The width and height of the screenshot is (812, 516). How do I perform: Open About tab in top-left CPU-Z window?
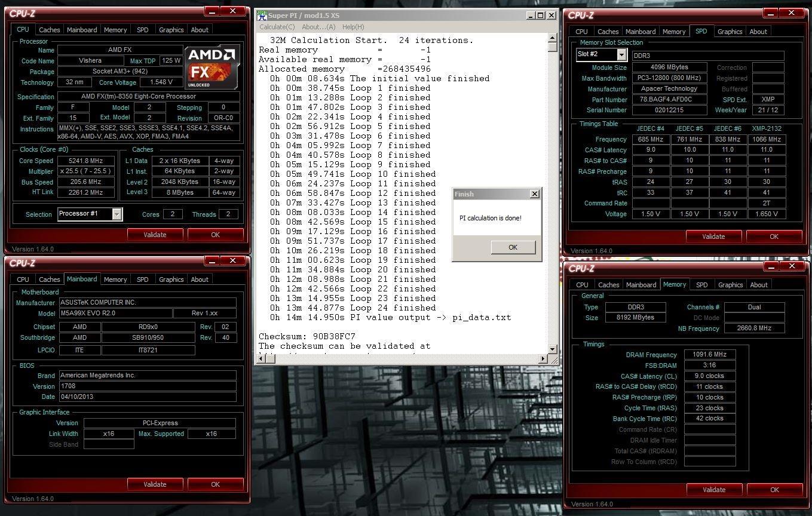click(x=200, y=30)
